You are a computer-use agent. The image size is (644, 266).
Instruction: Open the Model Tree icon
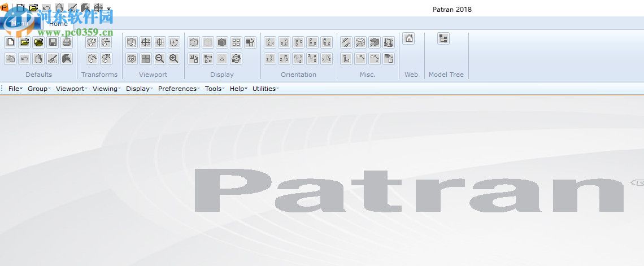tap(443, 38)
